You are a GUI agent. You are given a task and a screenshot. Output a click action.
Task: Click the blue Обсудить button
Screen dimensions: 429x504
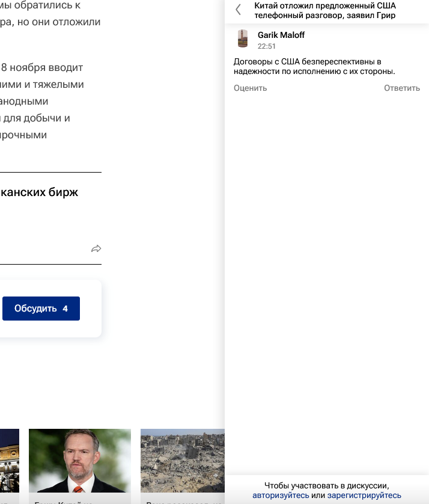(x=41, y=309)
